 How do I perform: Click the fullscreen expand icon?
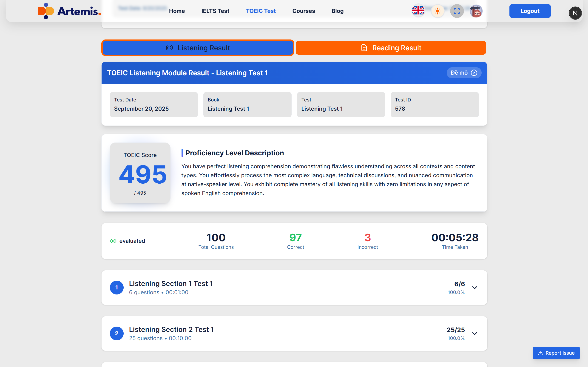click(457, 11)
